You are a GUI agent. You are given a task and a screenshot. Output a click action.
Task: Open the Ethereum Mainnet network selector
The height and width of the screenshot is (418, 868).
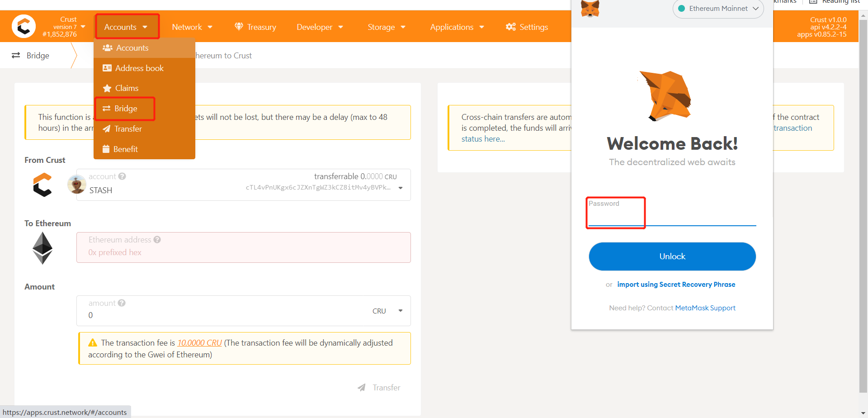tap(718, 9)
